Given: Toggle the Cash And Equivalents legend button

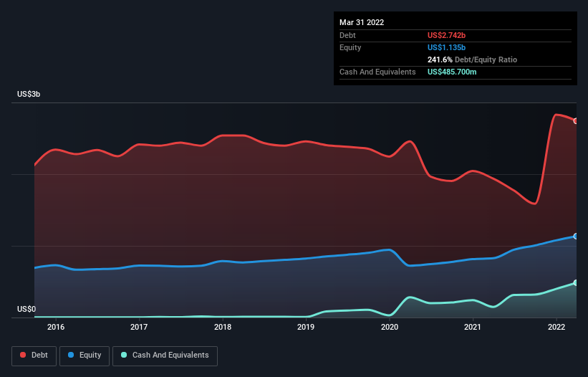Looking at the screenshot, I should pyautogui.click(x=165, y=355).
